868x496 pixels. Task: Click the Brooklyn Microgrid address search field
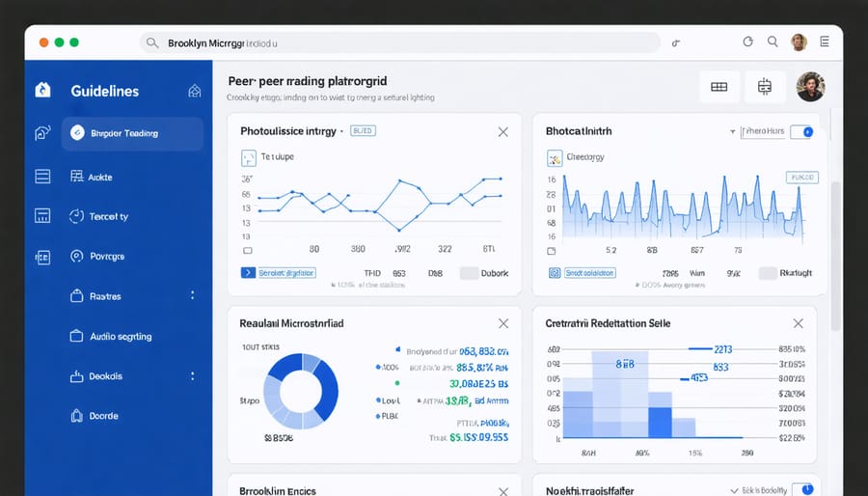(x=400, y=42)
